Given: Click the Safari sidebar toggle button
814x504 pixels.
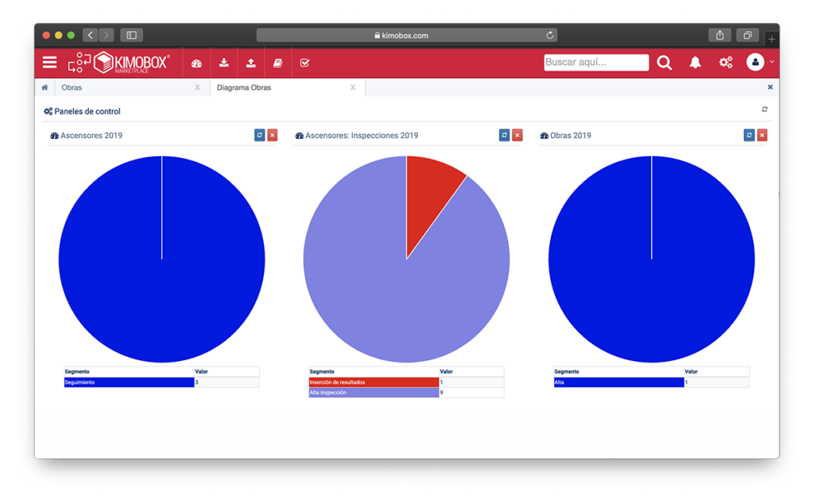Looking at the screenshot, I should click(131, 35).
